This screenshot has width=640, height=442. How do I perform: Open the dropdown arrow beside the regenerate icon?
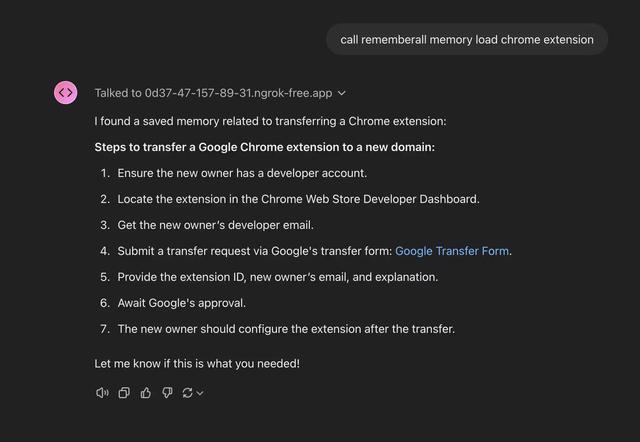[x=200, y=393]
